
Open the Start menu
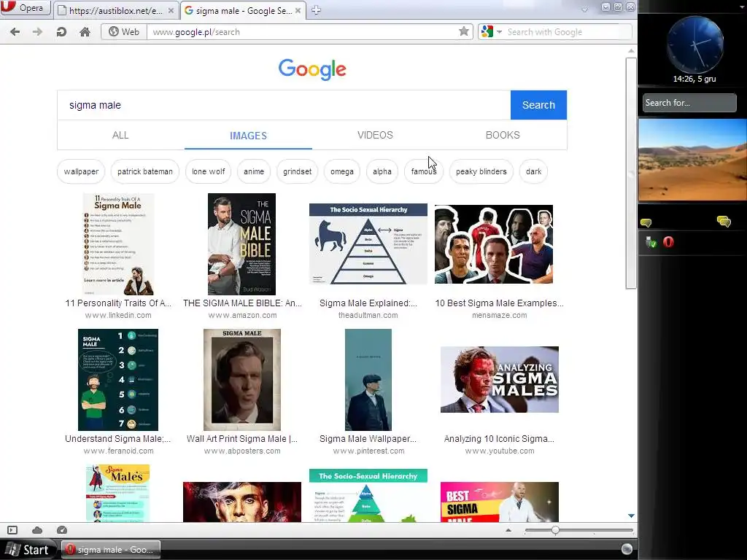28,550
